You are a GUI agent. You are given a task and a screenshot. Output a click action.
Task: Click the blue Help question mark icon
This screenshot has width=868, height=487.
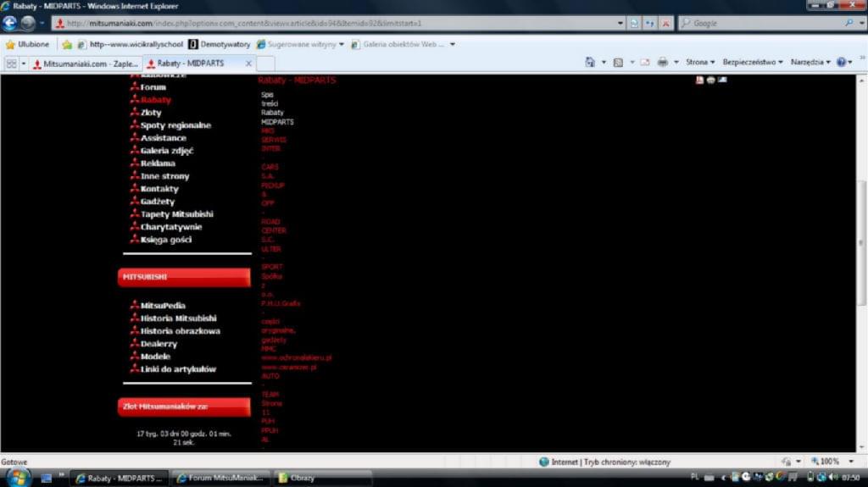click(x=842, y=62)
